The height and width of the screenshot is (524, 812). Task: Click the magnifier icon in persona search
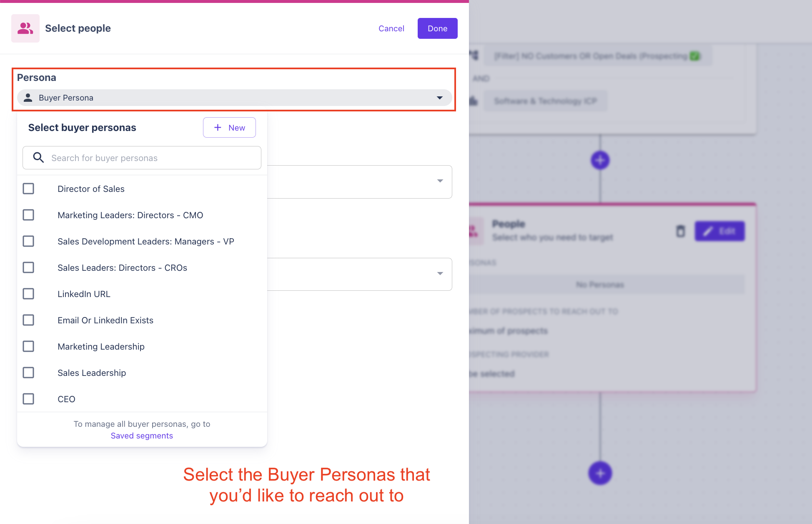[38, 158]
